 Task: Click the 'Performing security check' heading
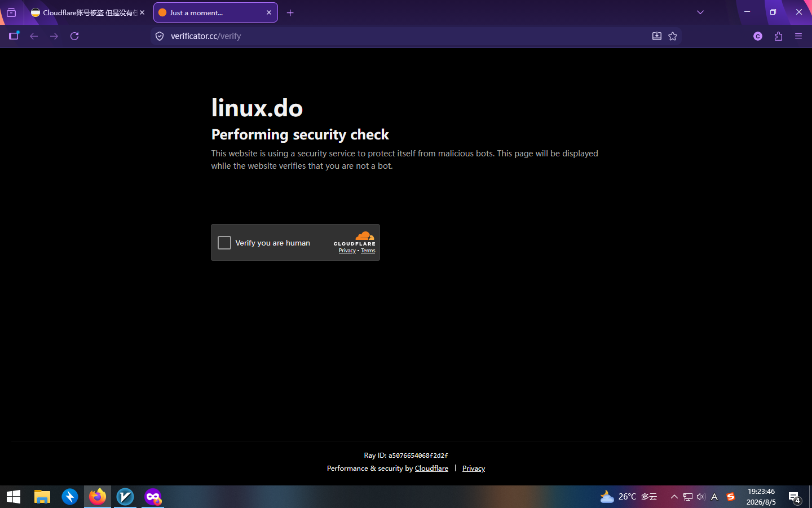pyautogui.click(x=300, y=134)
